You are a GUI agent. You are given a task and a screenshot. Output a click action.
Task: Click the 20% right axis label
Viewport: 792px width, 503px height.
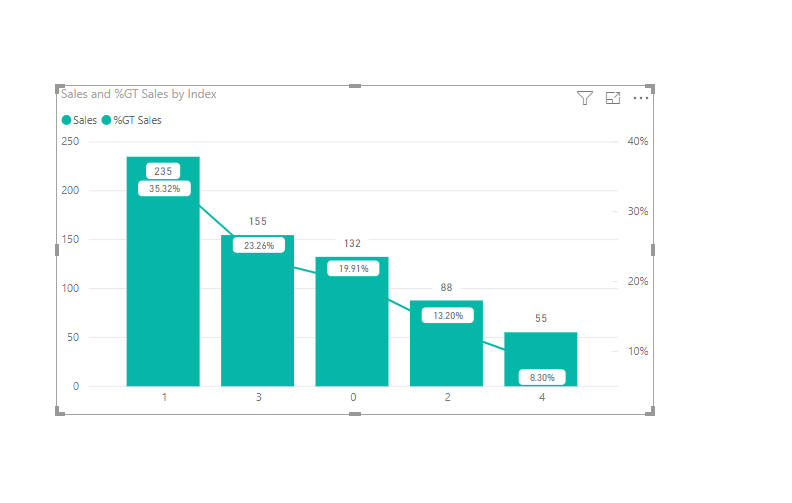point(638,281)
